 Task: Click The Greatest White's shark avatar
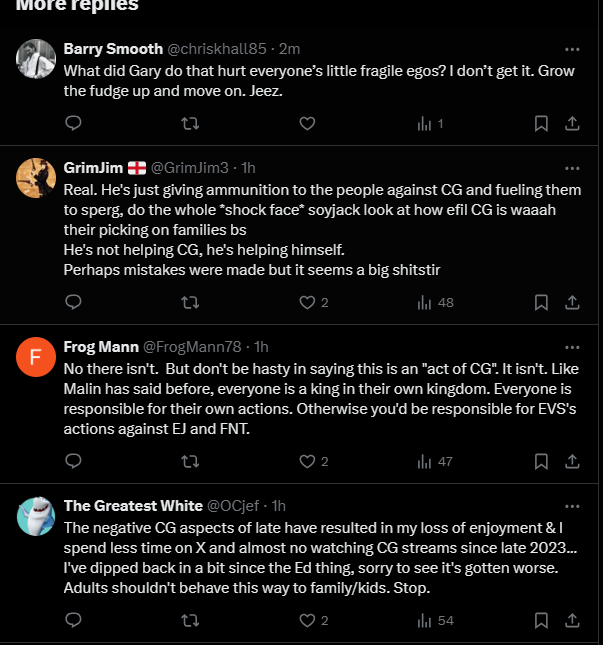pyautogui.click(x=36, y=516)
